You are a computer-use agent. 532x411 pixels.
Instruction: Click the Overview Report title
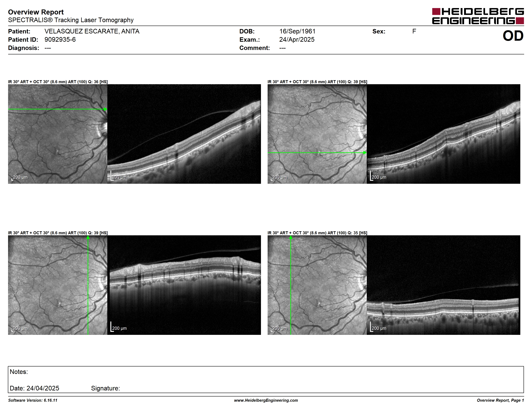(x=36, y=12)
